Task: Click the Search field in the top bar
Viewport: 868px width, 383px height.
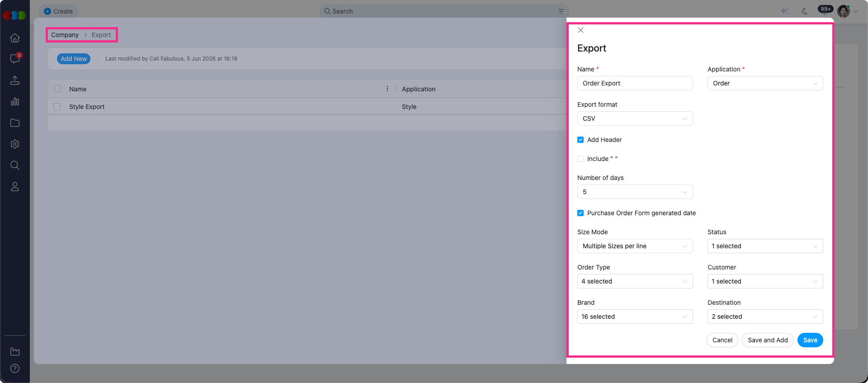Action: 444,11
